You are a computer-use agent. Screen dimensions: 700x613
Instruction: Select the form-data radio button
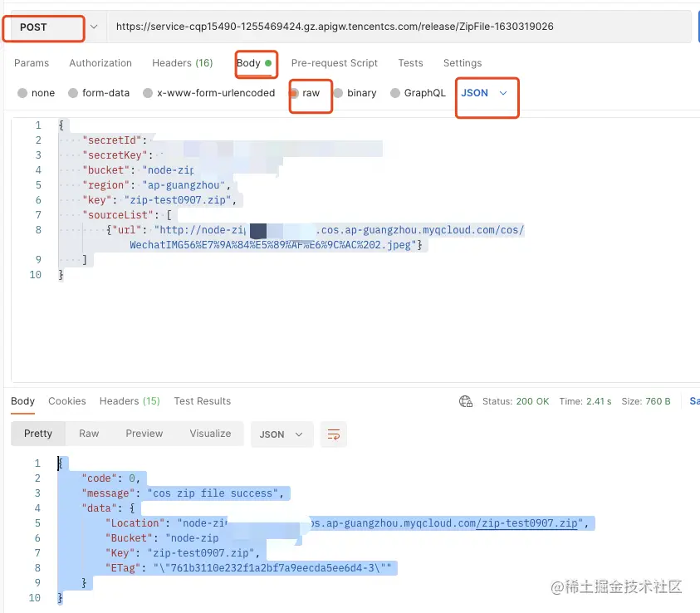coord(73,93)
